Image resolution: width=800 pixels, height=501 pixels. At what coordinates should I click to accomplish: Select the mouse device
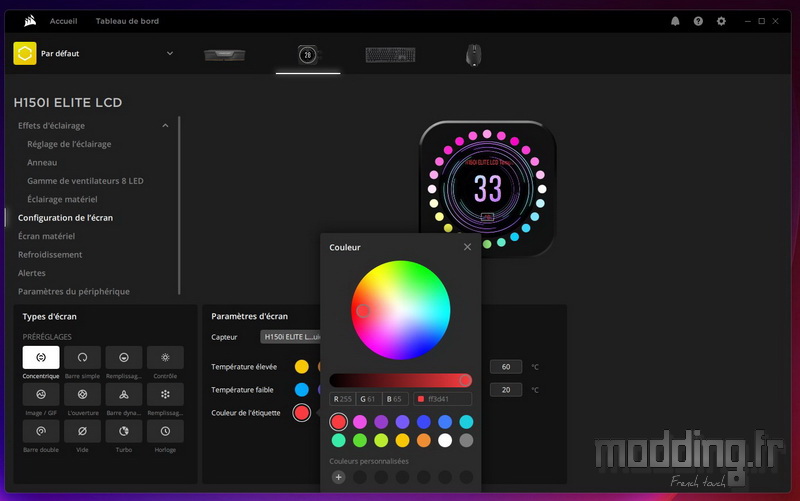(473, 55)
